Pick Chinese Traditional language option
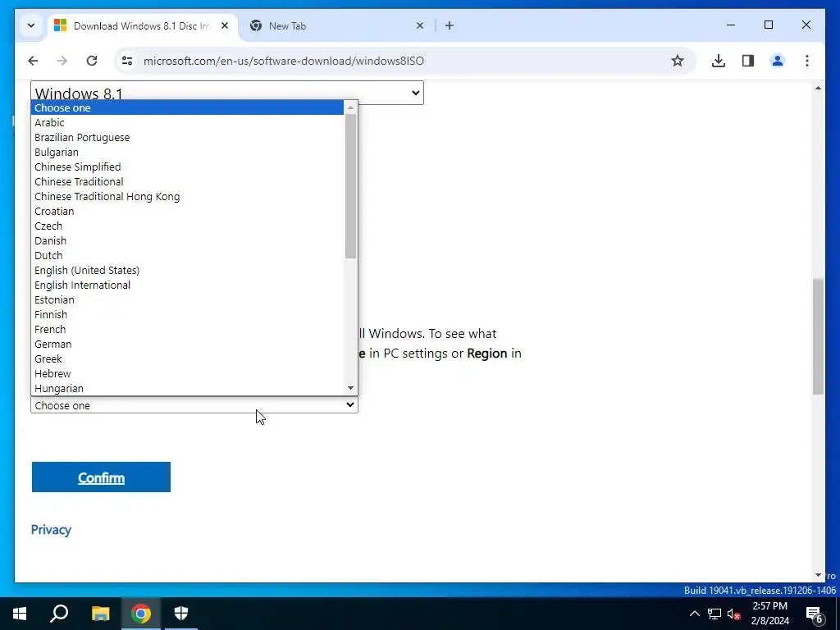Screen dimensions: 840x630 click(187, 181)
